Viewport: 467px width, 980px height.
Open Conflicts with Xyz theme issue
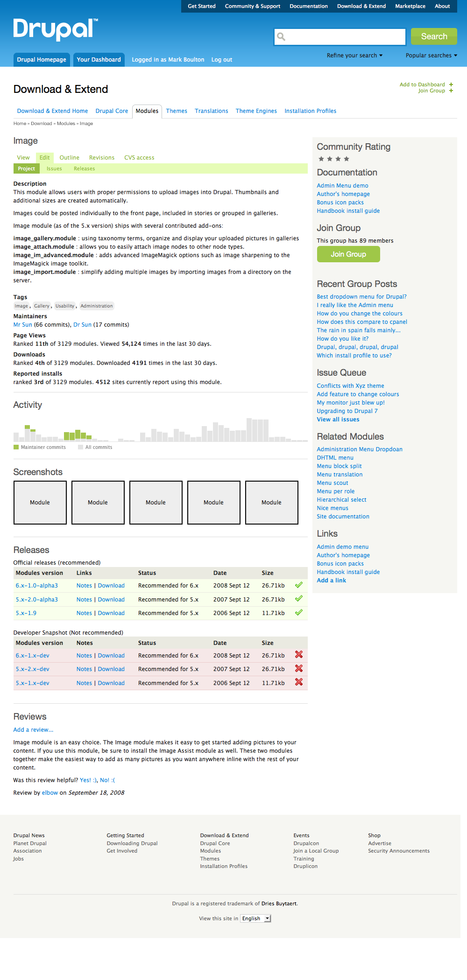[x=350, y=386]
